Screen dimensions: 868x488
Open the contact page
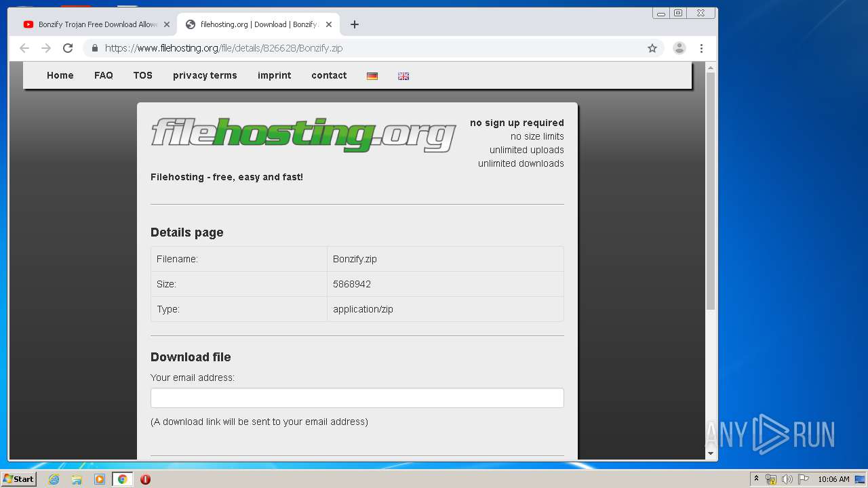pyautogui.click(x=329, y=75)
